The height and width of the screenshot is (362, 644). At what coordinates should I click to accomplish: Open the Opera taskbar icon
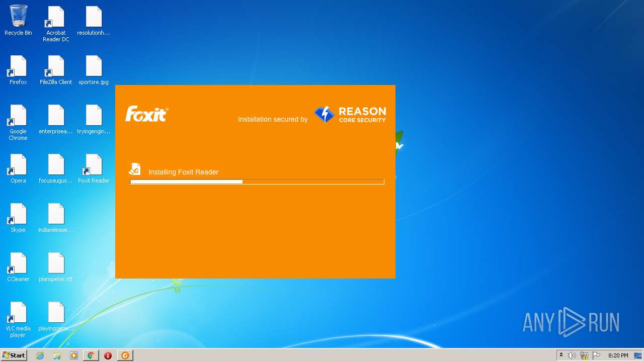(108, 355)
